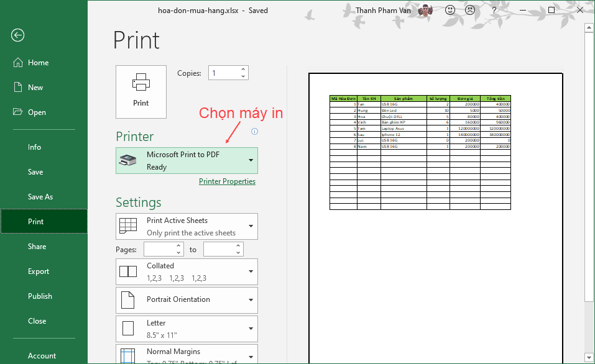Select Info in the sidebar

(x=44, y=147)
